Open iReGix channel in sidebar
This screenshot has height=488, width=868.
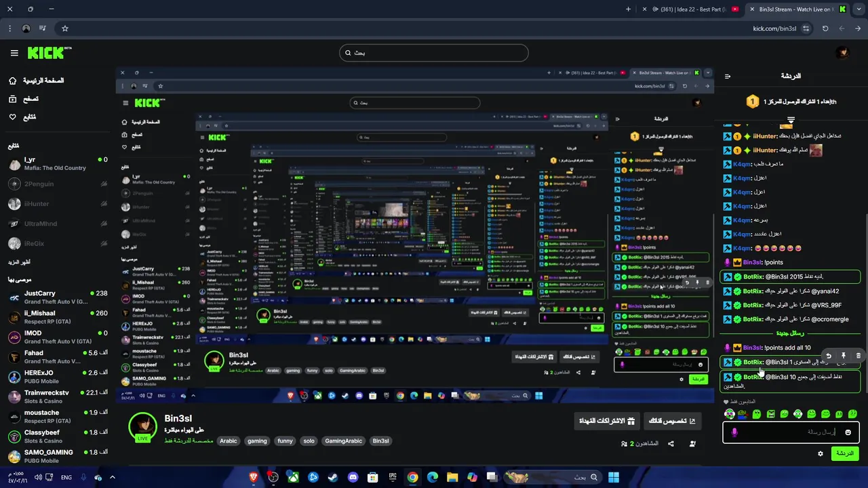pyautogui.click(x=58, y=243)
